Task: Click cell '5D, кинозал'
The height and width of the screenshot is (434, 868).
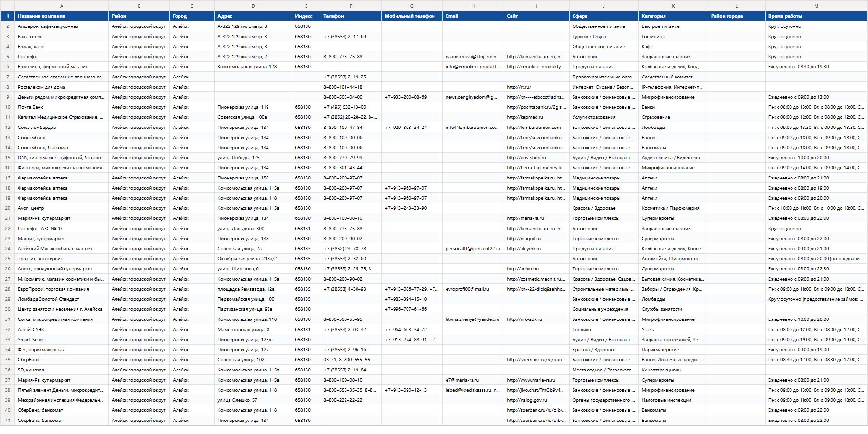Action: [62, 370]
